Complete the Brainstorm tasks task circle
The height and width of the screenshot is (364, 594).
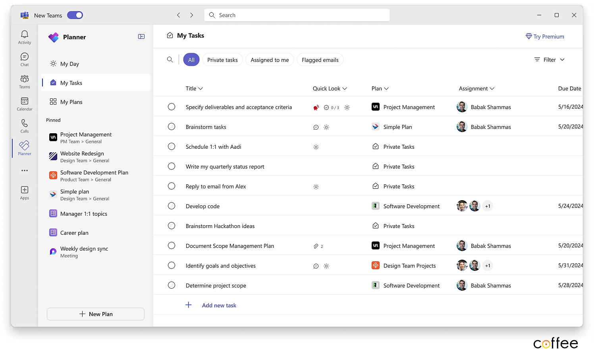(172, 126)
